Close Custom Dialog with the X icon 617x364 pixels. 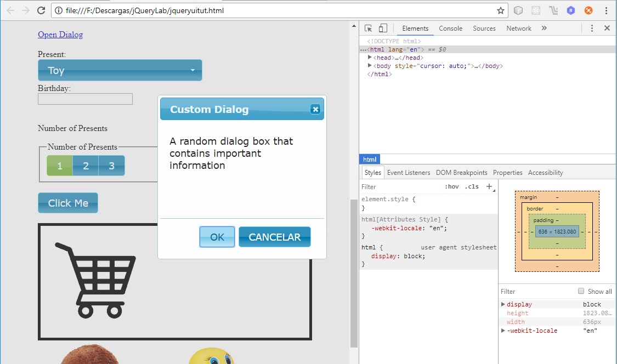point(315,110)
